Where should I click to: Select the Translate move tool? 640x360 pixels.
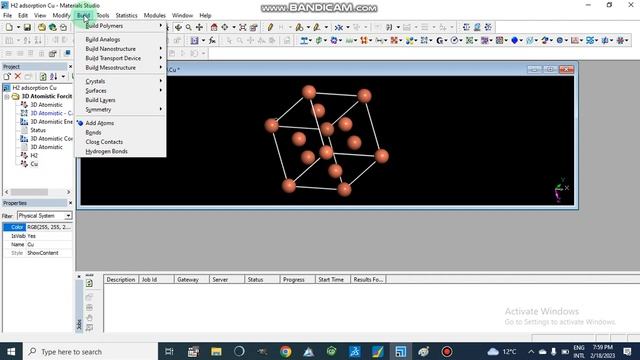coord(199,27)
